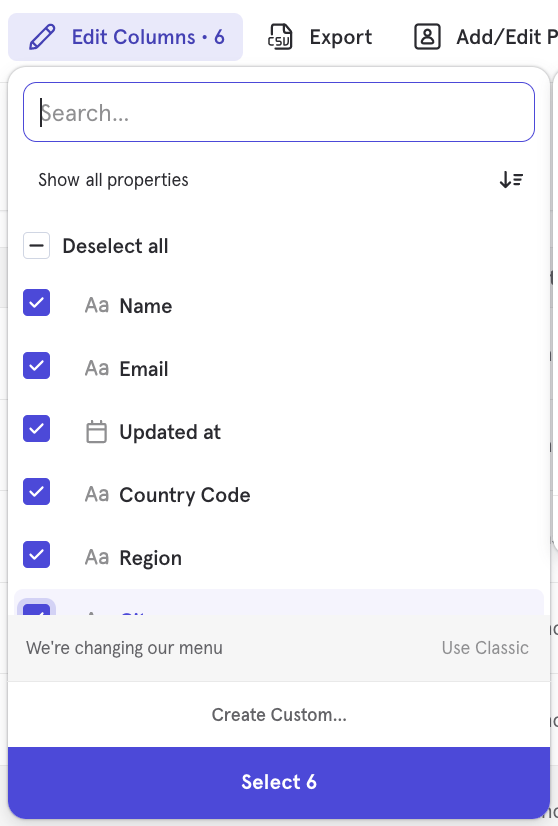The width and height of the screenshot is (558, 826).
Task: Click the sort order arrow icon
Action: (511, 180)
